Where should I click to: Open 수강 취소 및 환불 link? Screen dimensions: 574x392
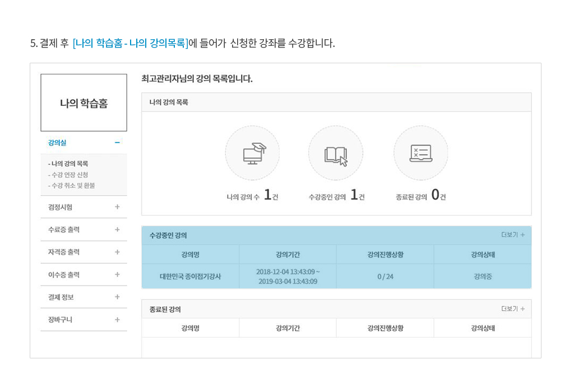(x=72, y=185)
